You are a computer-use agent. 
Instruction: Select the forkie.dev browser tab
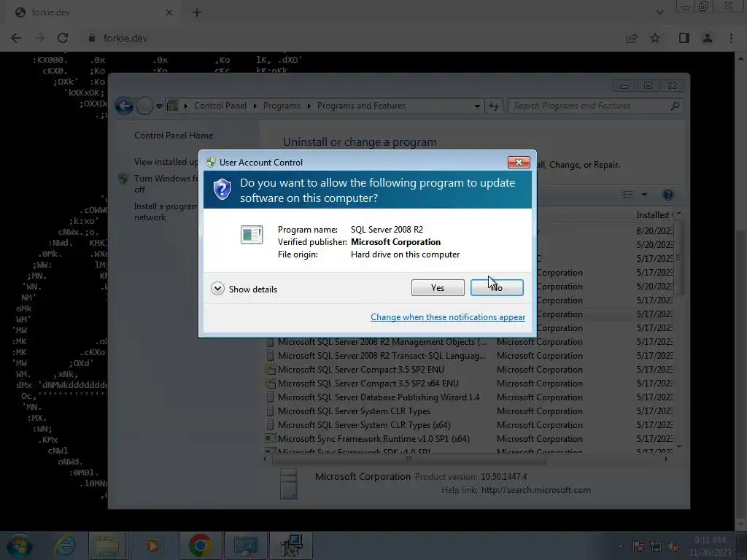(x=93, y=13)
